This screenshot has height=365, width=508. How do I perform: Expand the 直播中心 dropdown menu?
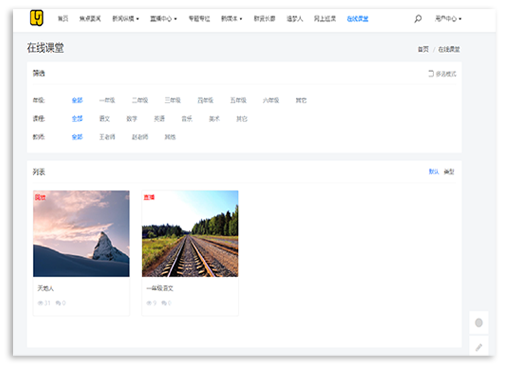click(163, 19)
